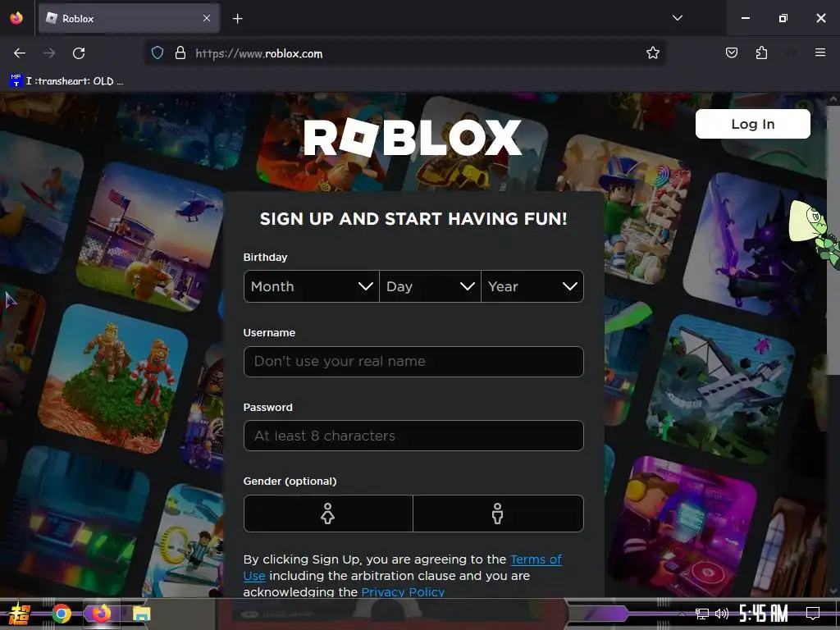Focus the Password input field

click(413, 436)
